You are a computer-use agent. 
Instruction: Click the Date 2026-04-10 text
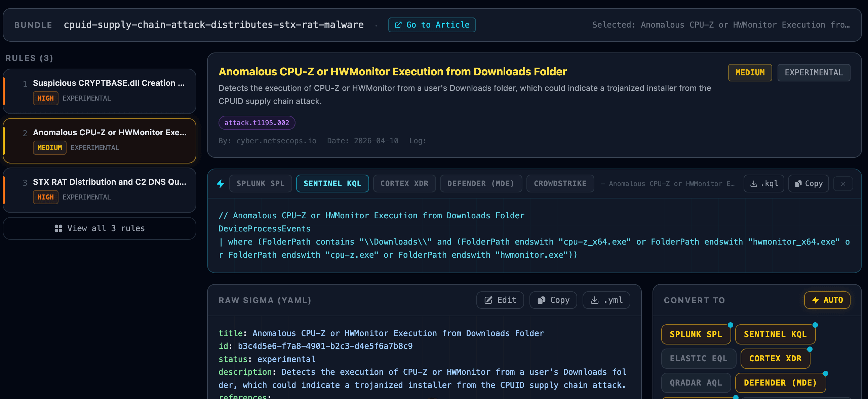(x=363, y=141)
